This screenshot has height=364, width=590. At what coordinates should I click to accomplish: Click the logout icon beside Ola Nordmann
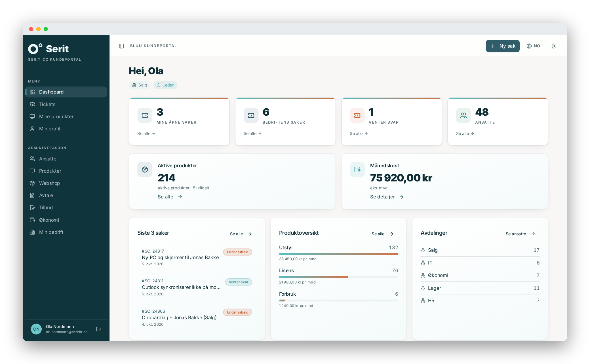click(99, 329)
